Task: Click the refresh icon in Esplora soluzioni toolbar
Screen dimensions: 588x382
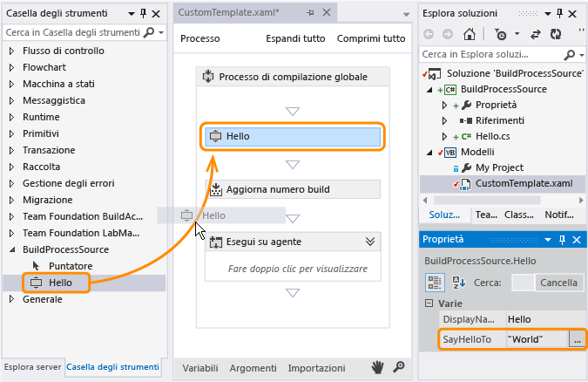Action: point(556,34)
